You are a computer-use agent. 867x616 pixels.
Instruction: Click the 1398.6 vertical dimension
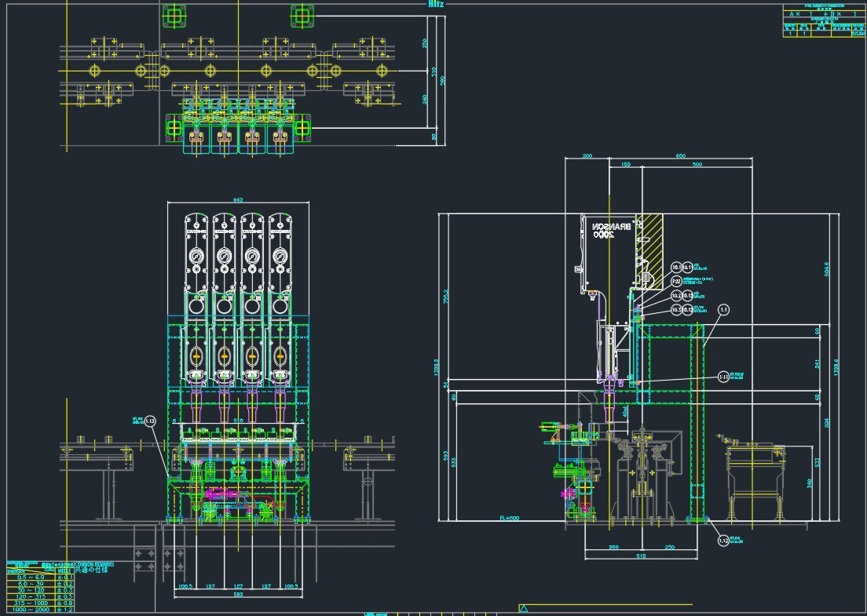pos(836,367)
